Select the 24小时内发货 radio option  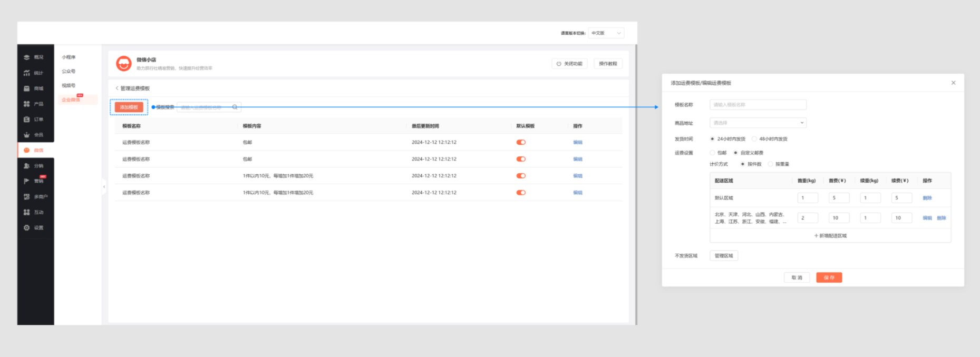712,139
